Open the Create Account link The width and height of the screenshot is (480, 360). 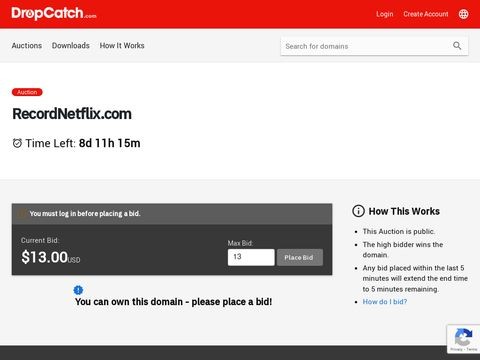pos(426,14)
